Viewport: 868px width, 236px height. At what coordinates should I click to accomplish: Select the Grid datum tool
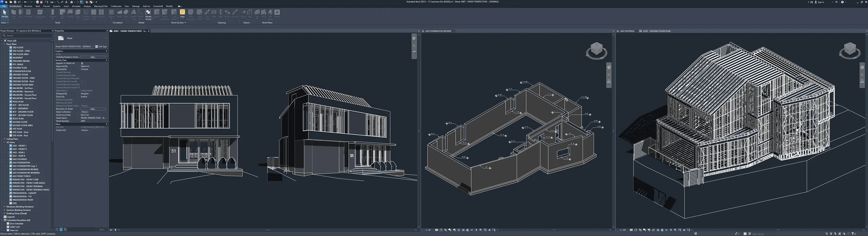tap(250, 14)
